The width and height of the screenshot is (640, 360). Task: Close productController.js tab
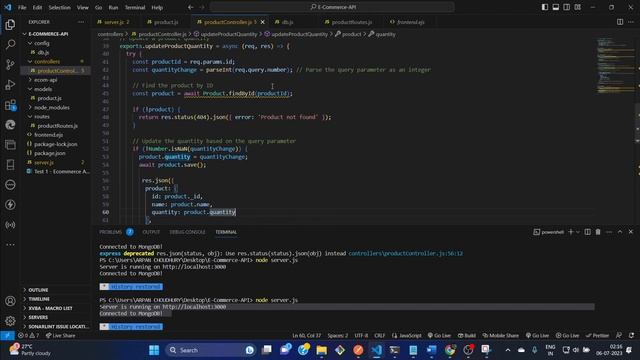pyautogui.click(x=262, y=22)
